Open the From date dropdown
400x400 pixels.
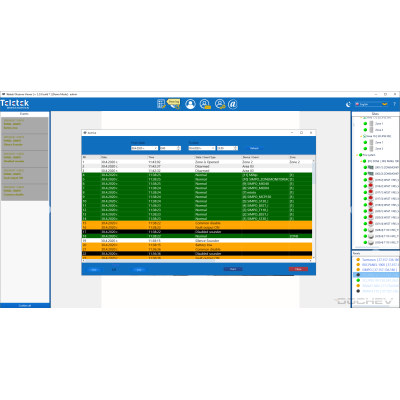(144, 148)
